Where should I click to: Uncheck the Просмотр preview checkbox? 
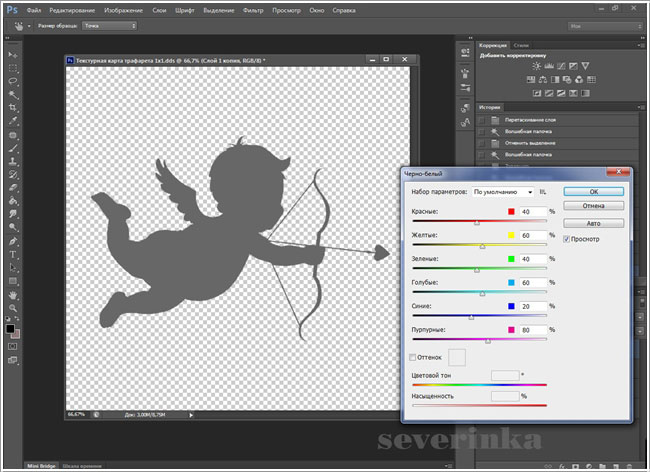(x=567, y=240)
